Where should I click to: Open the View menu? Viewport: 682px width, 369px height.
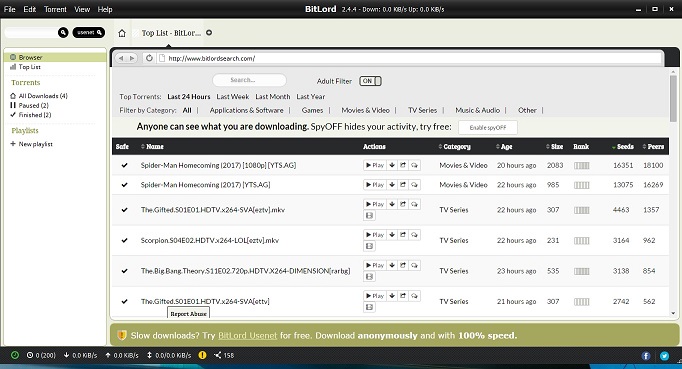point(82,9)
